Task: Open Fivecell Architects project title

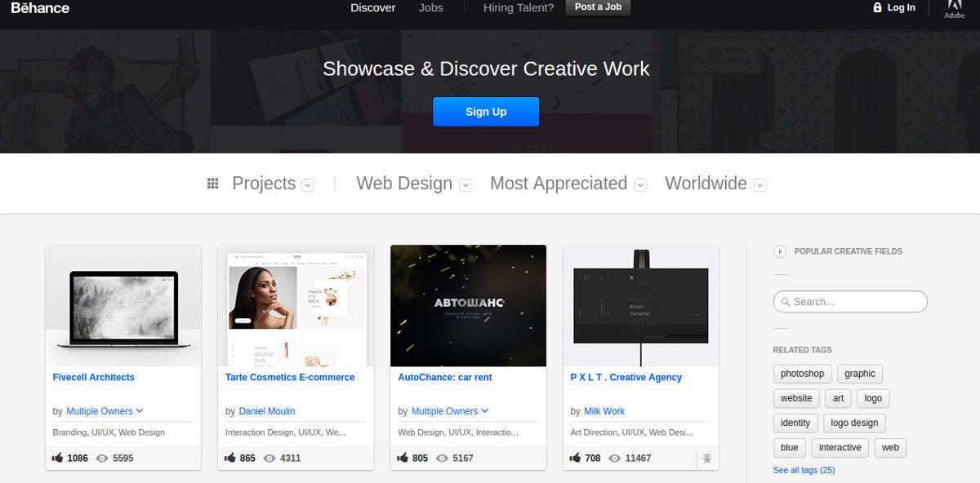Action: click(x=93, y=377)
